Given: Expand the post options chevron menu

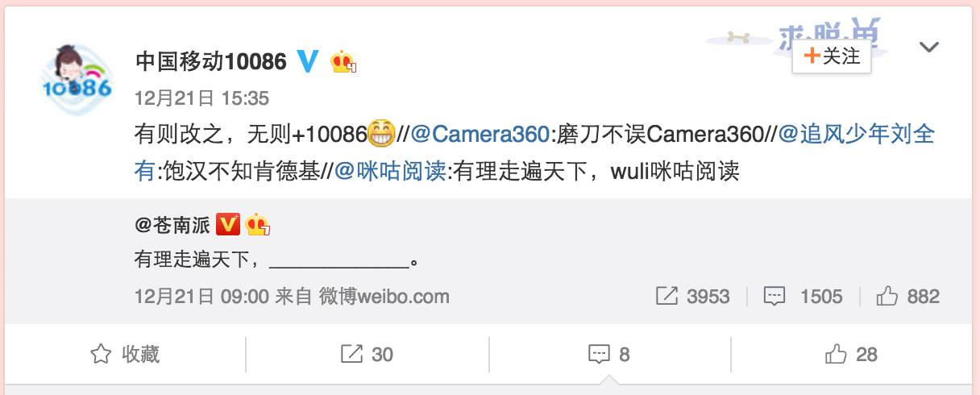Looking at the screenshot, I should pos(929,48).
